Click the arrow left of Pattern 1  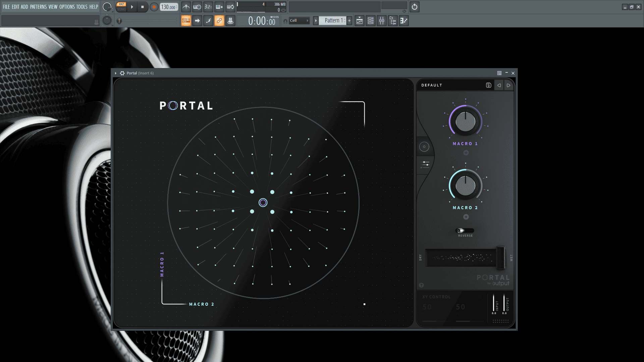tap(316, 21)
